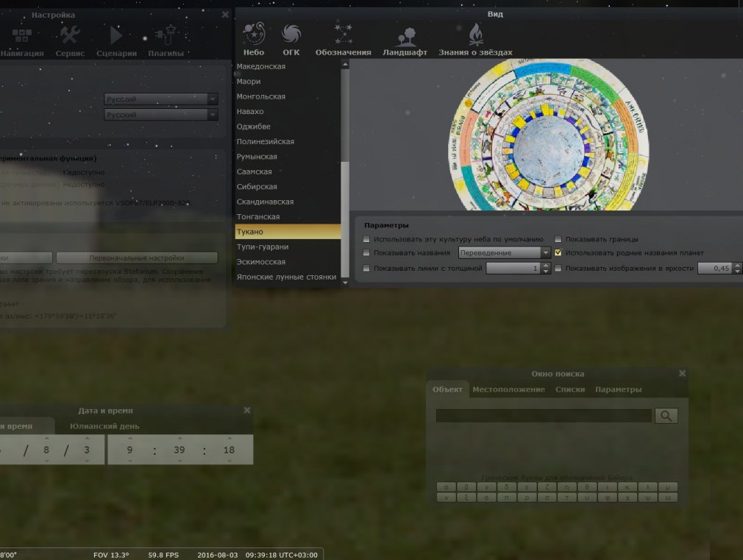Increase the hour value 9 with up arrow
Screen dimensions: 743x560
[x=129, y=438]
